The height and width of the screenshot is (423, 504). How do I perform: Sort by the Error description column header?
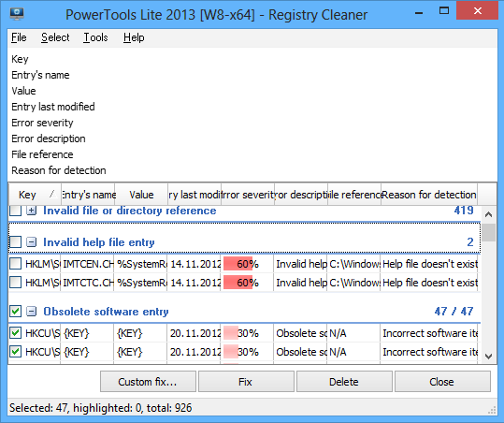[x=301, y=195]
